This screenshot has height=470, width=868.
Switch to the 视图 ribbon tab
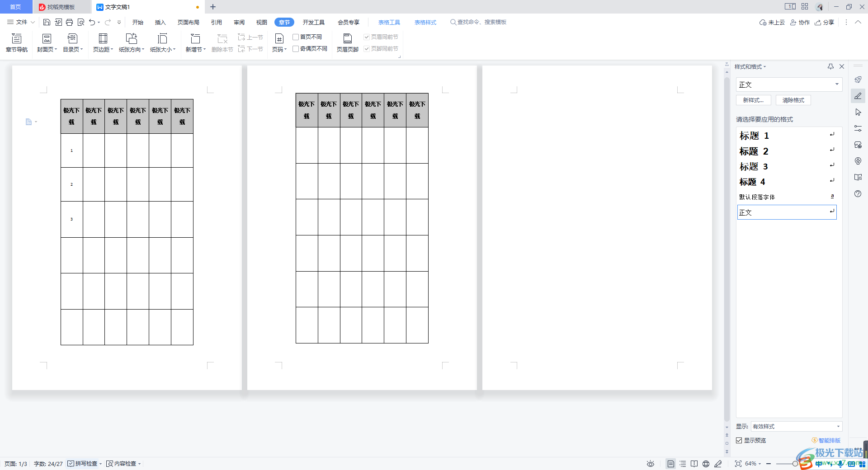tap(262, 22)
